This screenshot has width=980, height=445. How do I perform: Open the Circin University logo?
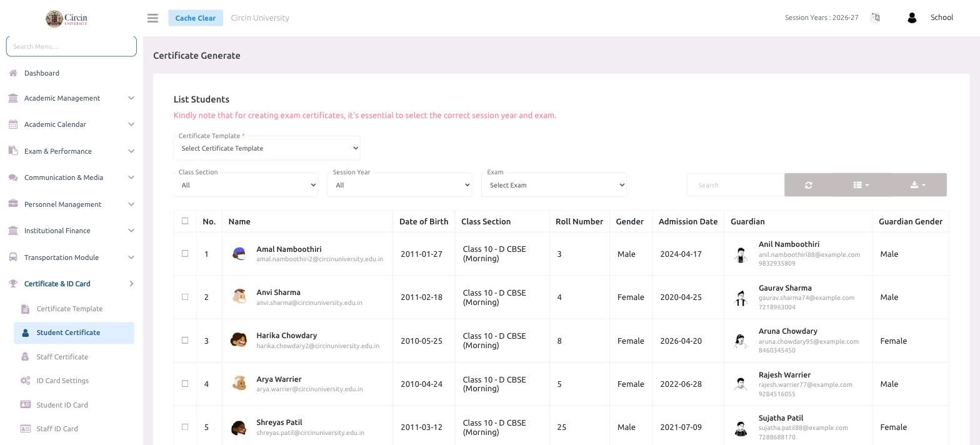[x=67, y=19]
